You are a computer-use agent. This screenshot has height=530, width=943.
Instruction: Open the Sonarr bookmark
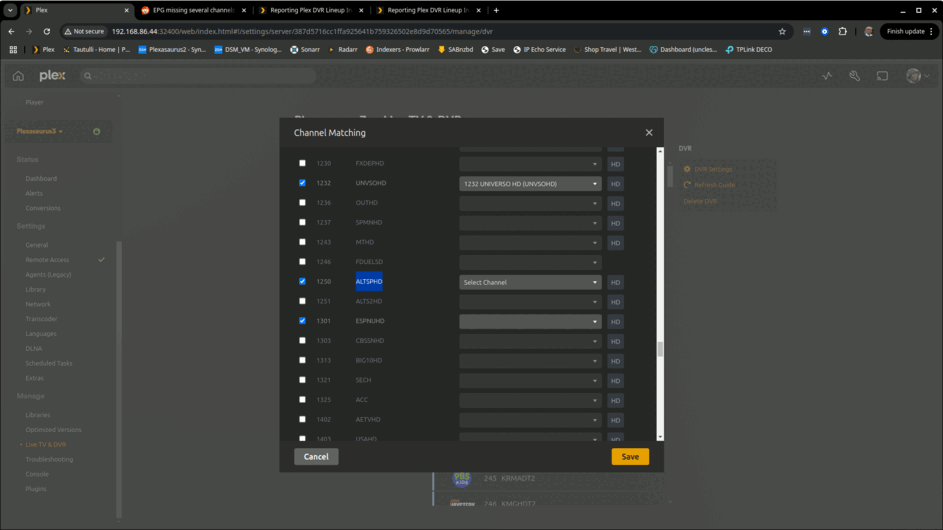305,49
